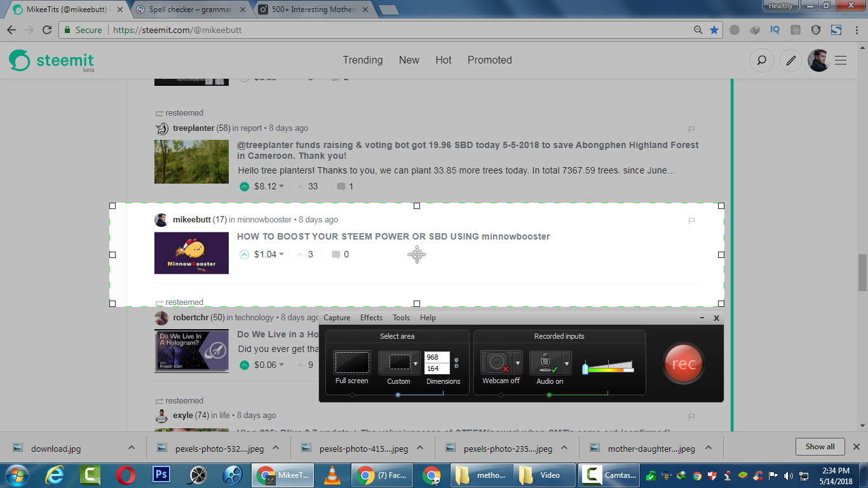
Task: Flag the treeplanter post
Action: [x=692, y=129]
